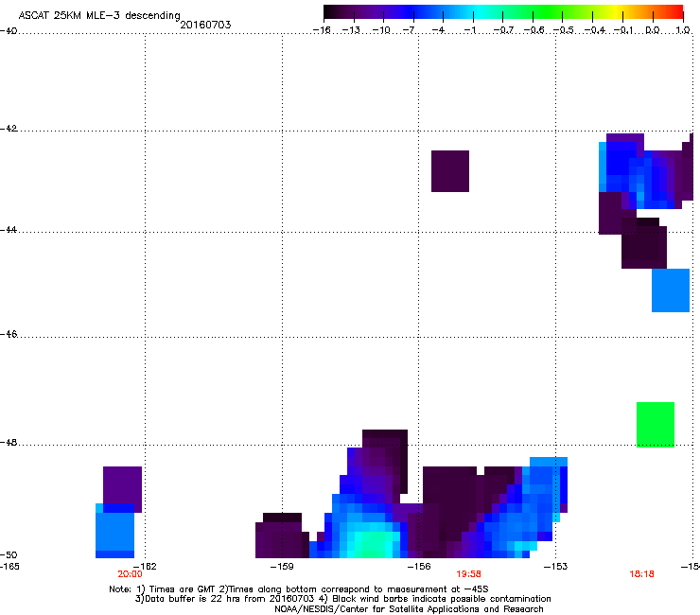Click the bright green data square on the map
Screen dimensions: 700x615
pos(656,424)
